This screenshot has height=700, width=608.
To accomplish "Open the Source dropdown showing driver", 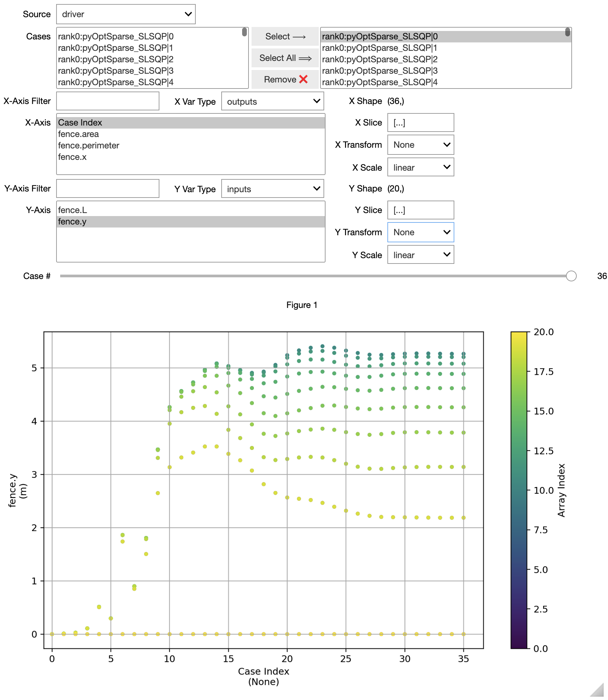I will coord(126,14).
